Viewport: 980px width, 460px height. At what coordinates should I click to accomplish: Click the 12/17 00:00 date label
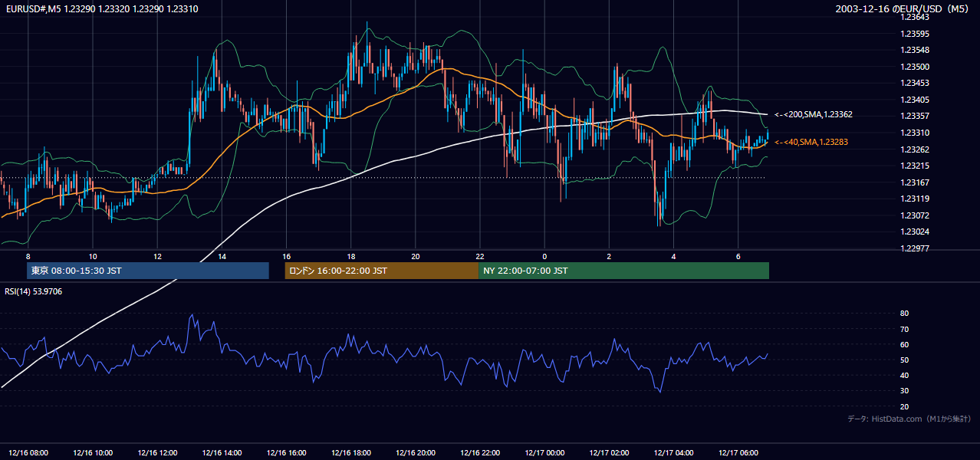click(x=544, y=453)
